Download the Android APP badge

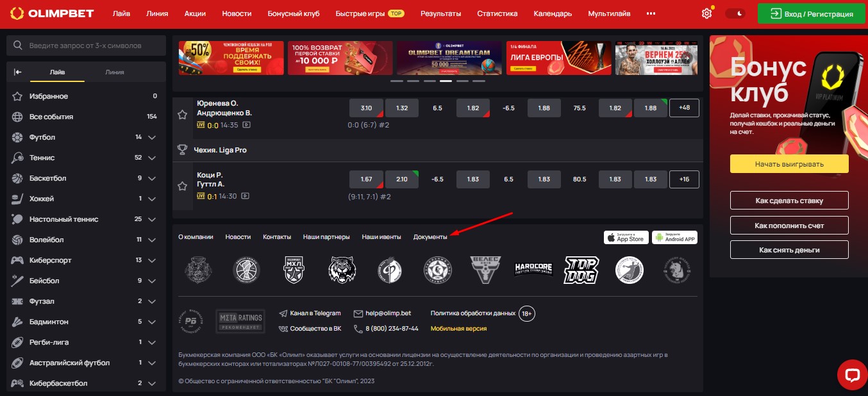pos(675,237)
